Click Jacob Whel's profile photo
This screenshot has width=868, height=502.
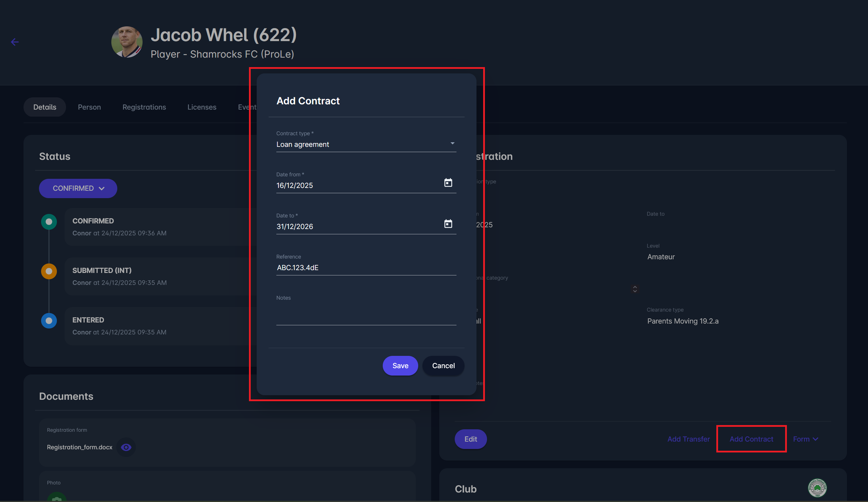127,42
